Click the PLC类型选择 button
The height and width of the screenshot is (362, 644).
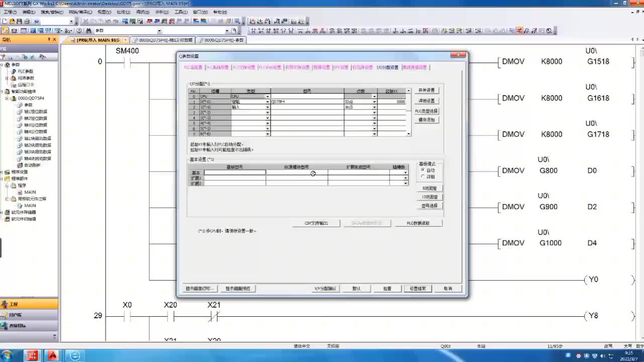tap(427, 111)
